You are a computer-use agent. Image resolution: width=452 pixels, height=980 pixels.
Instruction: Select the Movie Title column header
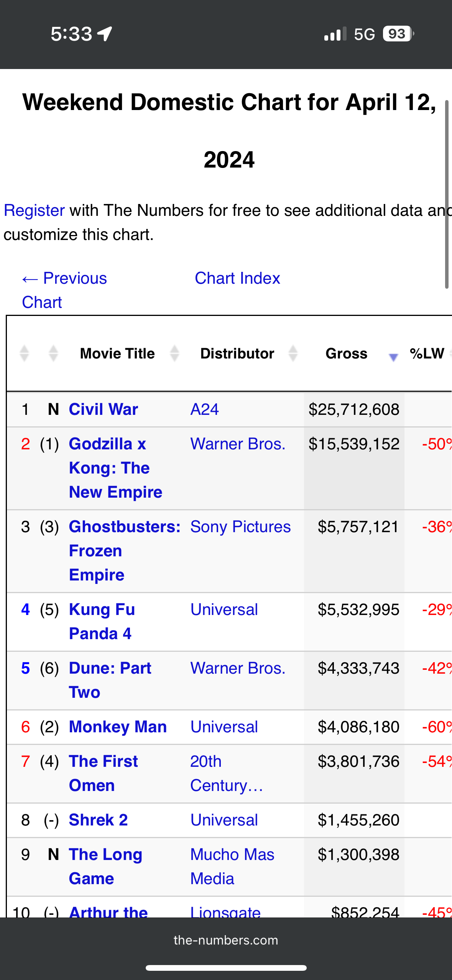pyautogui.click(x=117, y=354)
